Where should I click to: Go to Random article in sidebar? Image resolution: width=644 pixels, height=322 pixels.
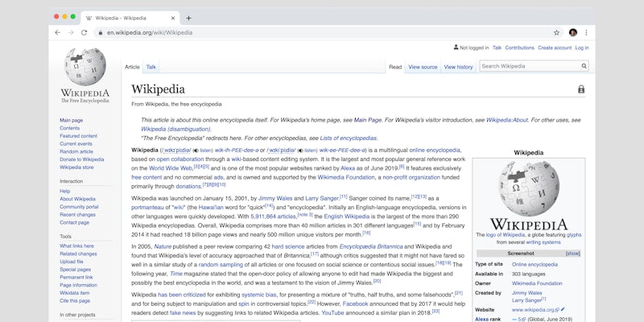pyautogui.click(x=76, y=151)
